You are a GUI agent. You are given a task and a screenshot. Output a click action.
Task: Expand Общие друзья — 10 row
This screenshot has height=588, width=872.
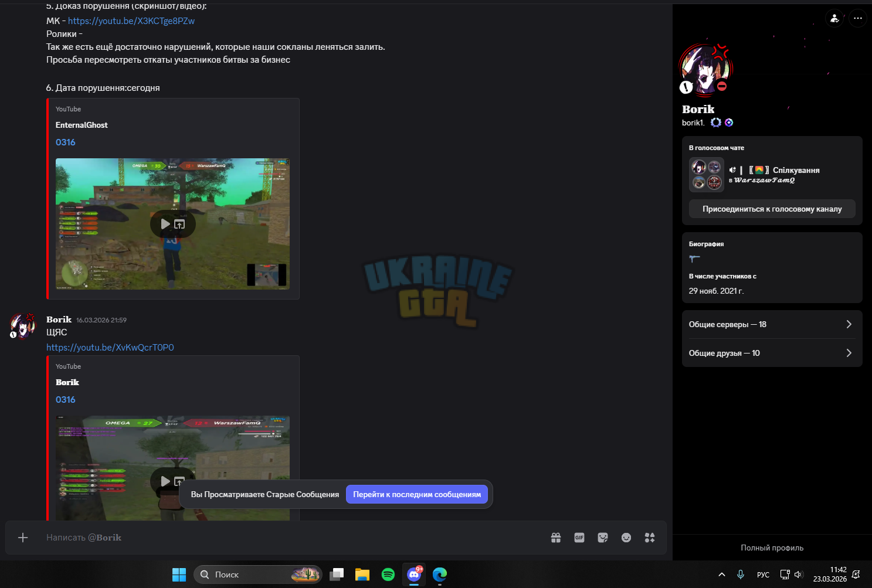pos(772,353)
